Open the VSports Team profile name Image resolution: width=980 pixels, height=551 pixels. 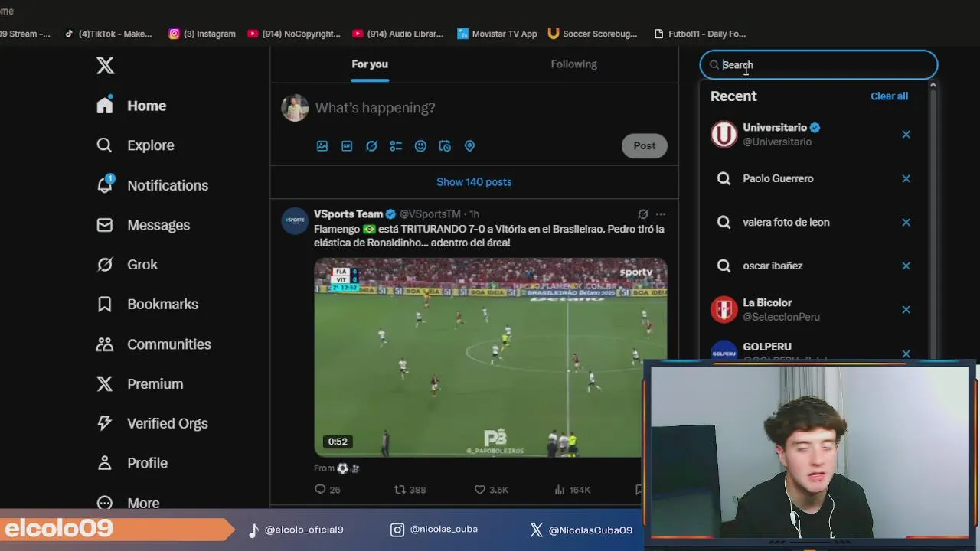[348, 214]
